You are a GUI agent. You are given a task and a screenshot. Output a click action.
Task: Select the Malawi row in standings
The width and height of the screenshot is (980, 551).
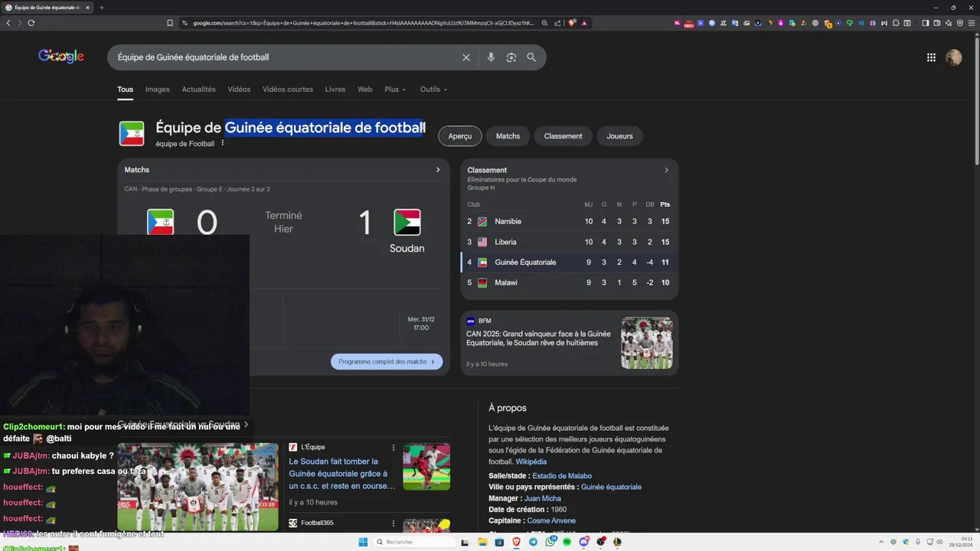569,282
